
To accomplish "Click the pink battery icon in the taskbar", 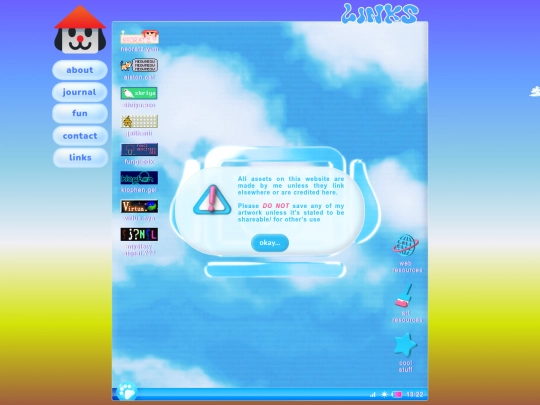I will (x=397, y=394).
